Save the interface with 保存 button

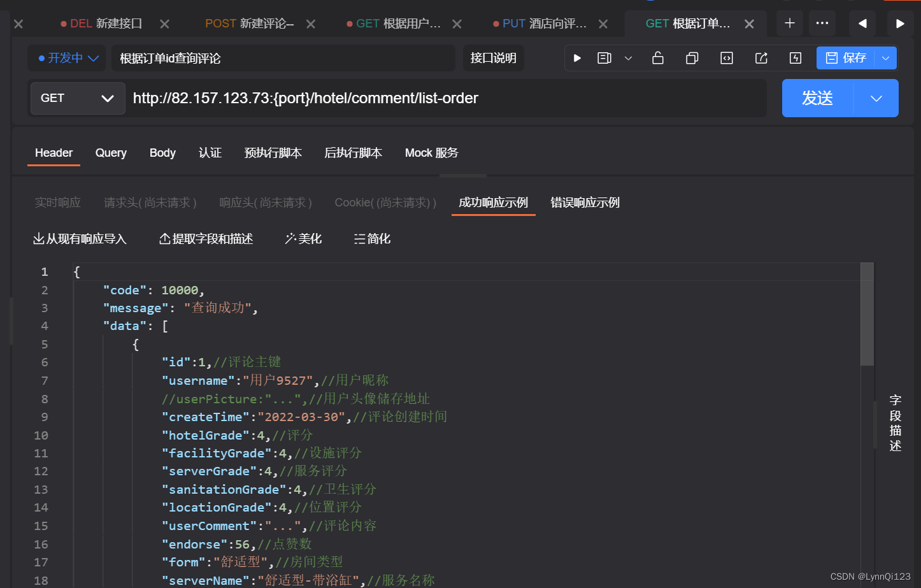(846, 58)
